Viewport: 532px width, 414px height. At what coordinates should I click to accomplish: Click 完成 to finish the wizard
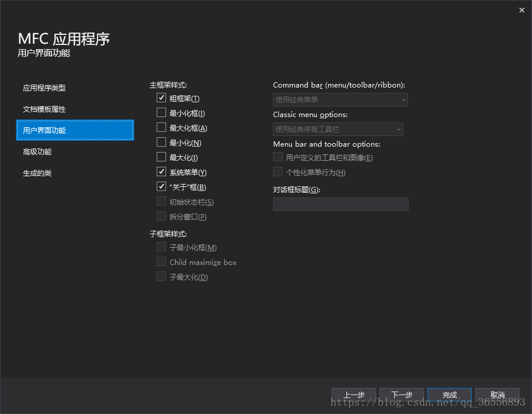coord(450,394)
